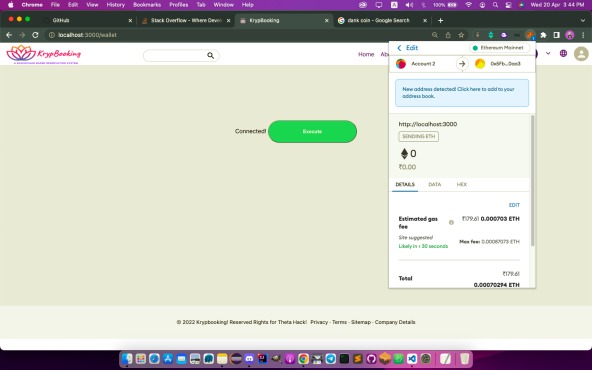Click the Phantom purple extension icon
Image resolution: width=592 pixels, height=370 pixels.
(504, 35)
